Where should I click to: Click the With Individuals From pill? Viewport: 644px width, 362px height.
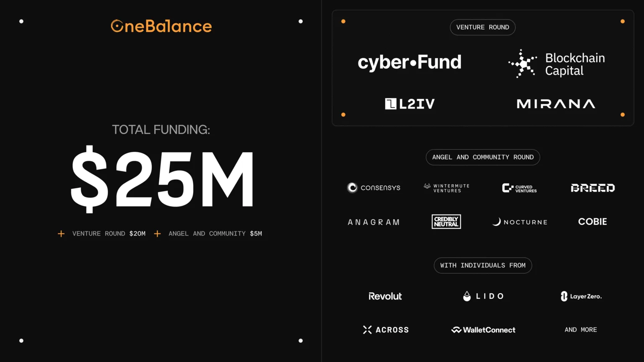coord(483,265)
